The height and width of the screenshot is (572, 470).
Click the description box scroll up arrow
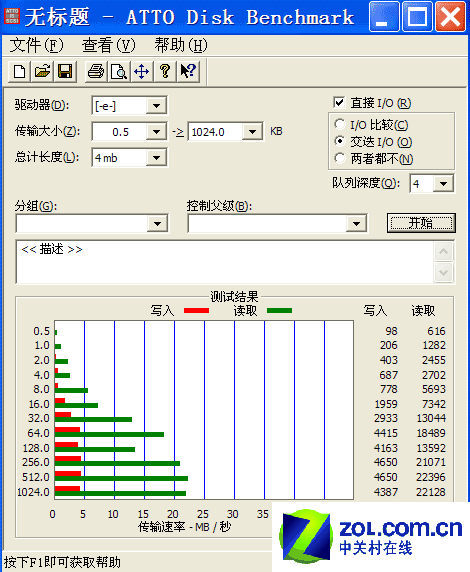point(444,251)
